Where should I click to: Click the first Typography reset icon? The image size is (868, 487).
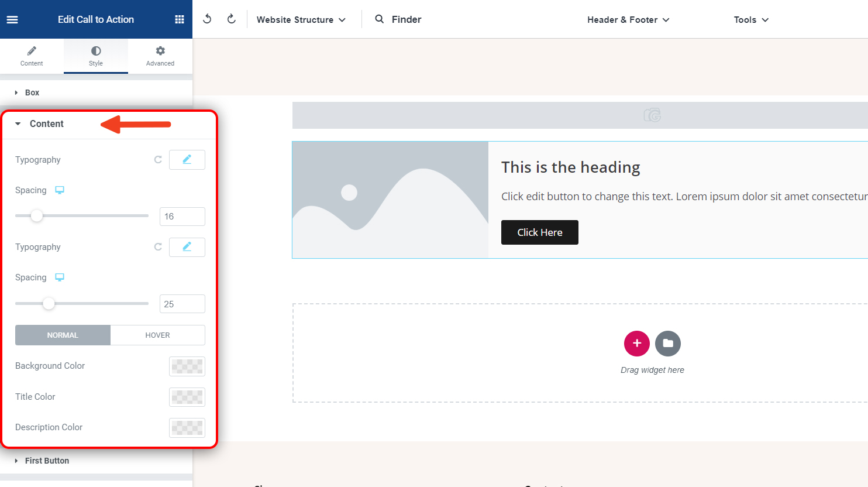click(158, 159)
